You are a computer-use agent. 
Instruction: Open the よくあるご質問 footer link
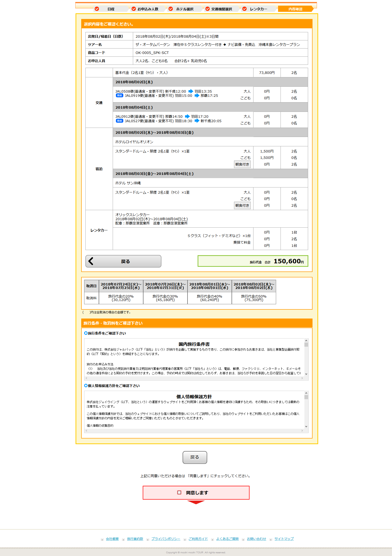click(227, 539)
